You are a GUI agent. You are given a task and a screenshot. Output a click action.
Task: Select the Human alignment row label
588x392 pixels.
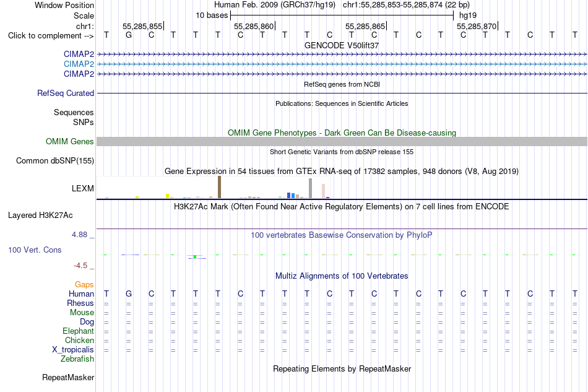point(81,294)
